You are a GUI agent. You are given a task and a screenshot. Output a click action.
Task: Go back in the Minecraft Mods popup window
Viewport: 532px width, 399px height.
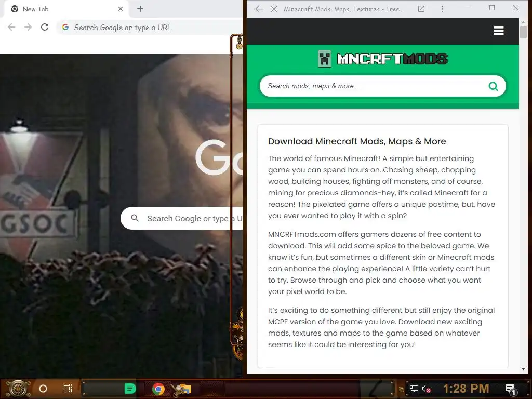point(259,9)
